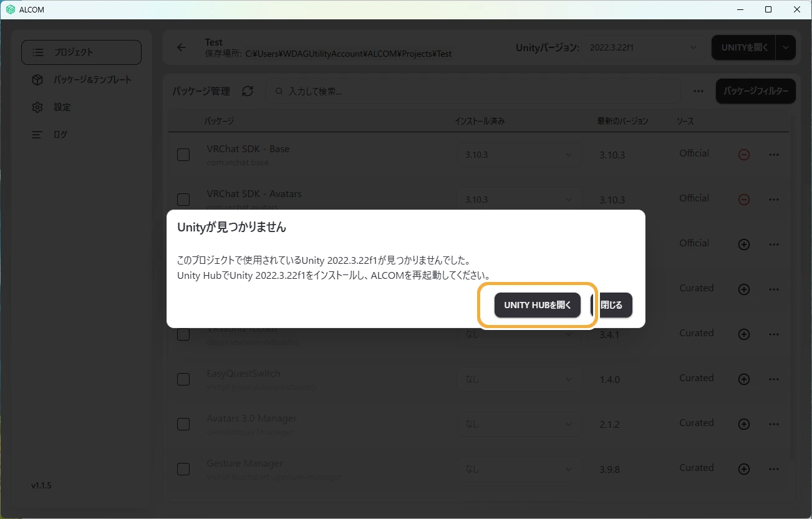Click the パッケージ column header

pos(219,121)
